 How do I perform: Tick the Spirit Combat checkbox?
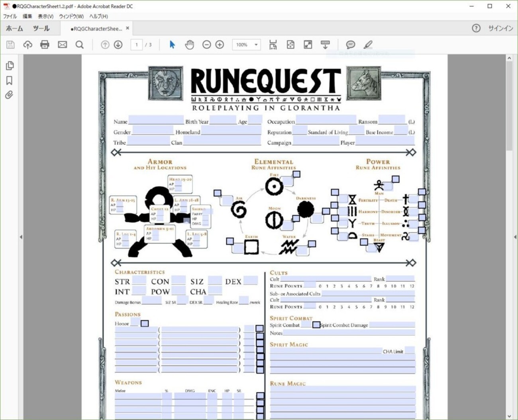(316, 325)
